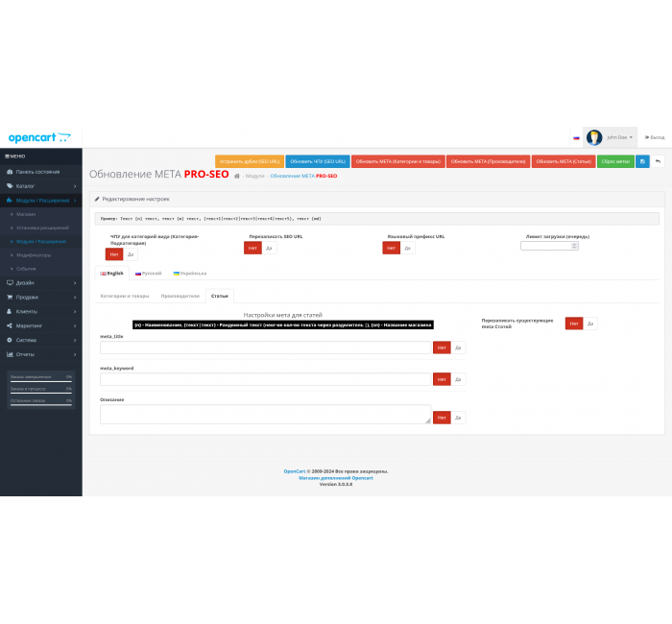This screenshot has width=672, height=624.
Task: Click Обновить ЧПУ (SEO URL) button
Action: [318, 161]
